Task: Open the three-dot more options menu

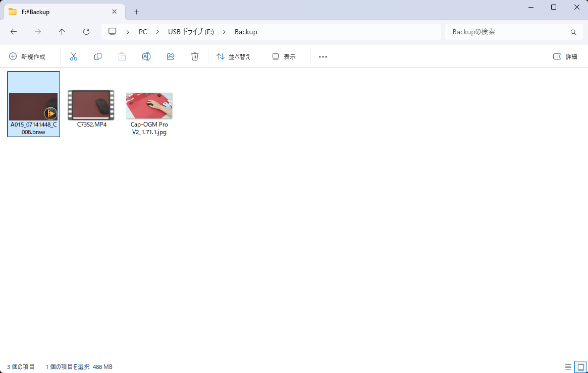Action: pos(323,56)
